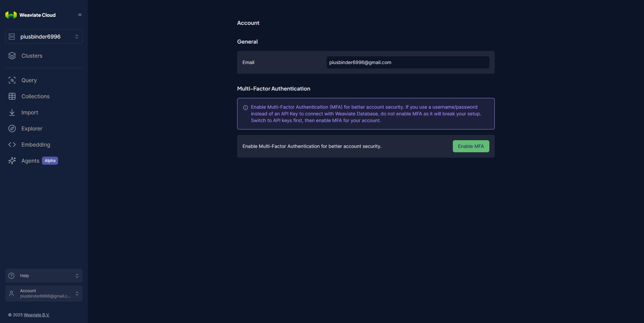
Task: Click the Clusters layers icon
Action: (12, 56)
